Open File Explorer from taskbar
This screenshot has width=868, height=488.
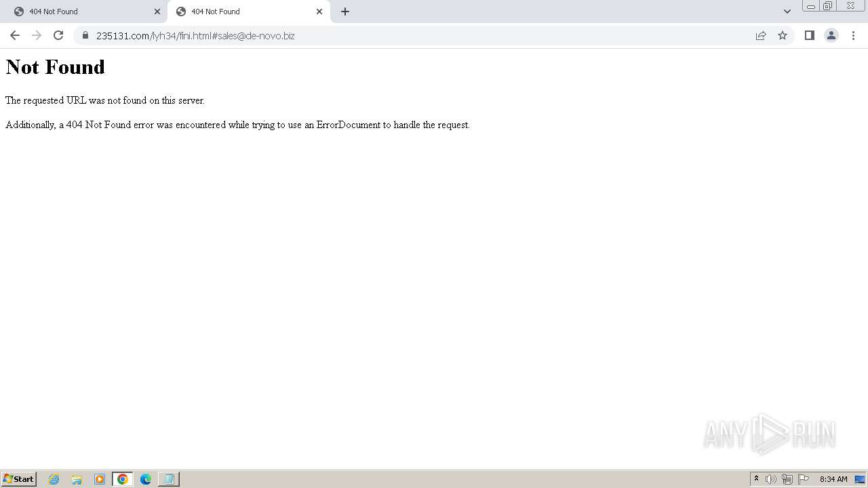(x=77, y=479)
